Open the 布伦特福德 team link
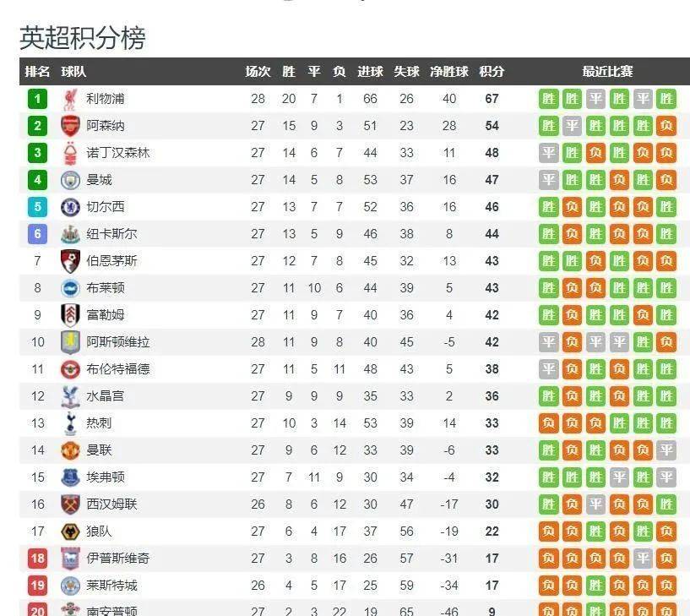The height and width of the screenshot is (616, 690). click(118, 369)
